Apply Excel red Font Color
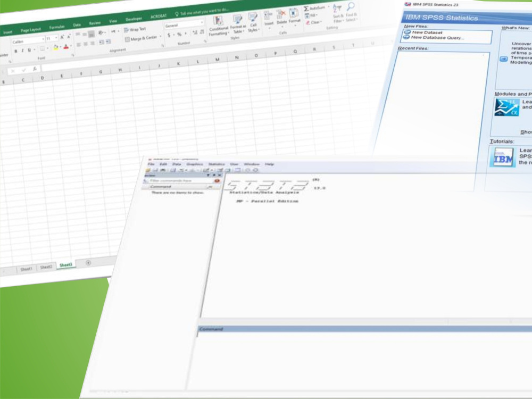532x399 pixels. point(66,46)
